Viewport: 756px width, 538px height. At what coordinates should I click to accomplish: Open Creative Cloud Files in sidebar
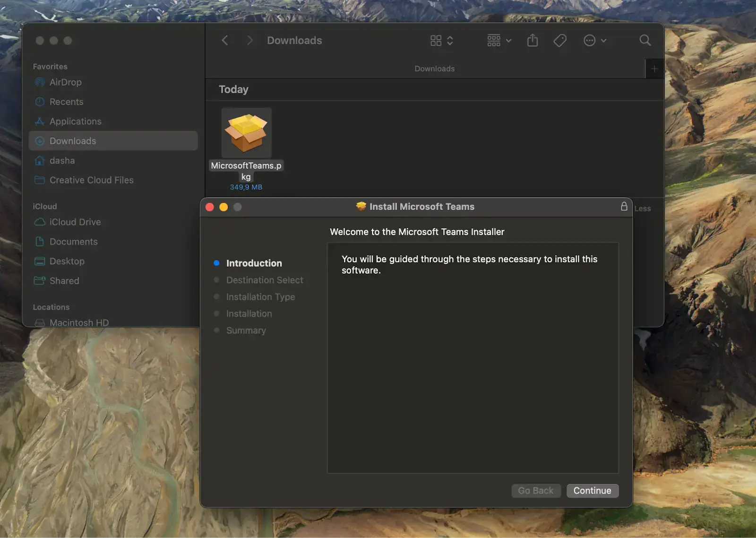tap(91, 180)
